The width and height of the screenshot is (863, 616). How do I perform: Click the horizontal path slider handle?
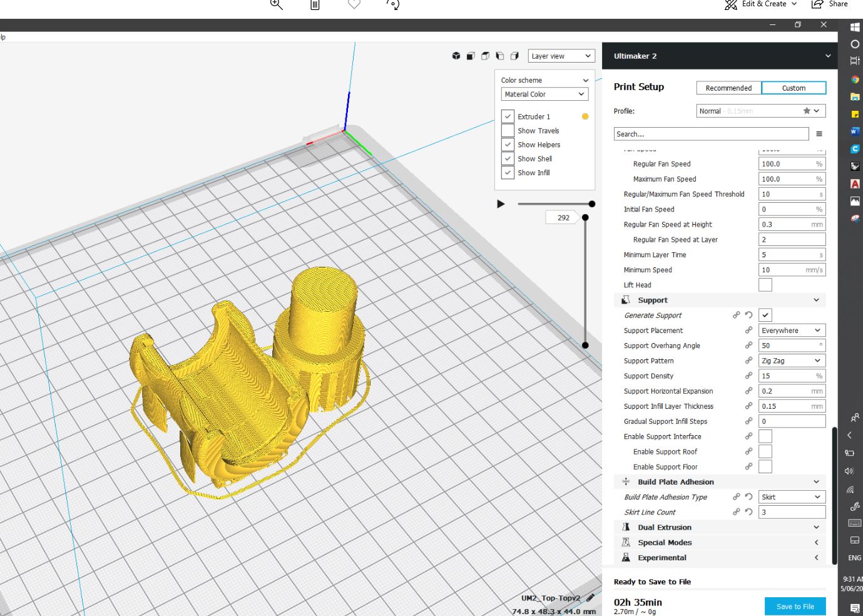[x=592, y=203]
